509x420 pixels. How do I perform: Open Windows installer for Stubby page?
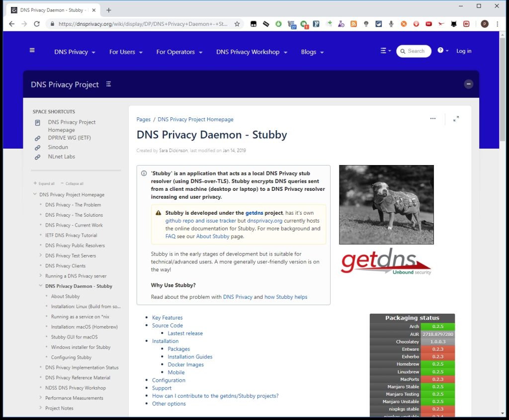[81, 347]
